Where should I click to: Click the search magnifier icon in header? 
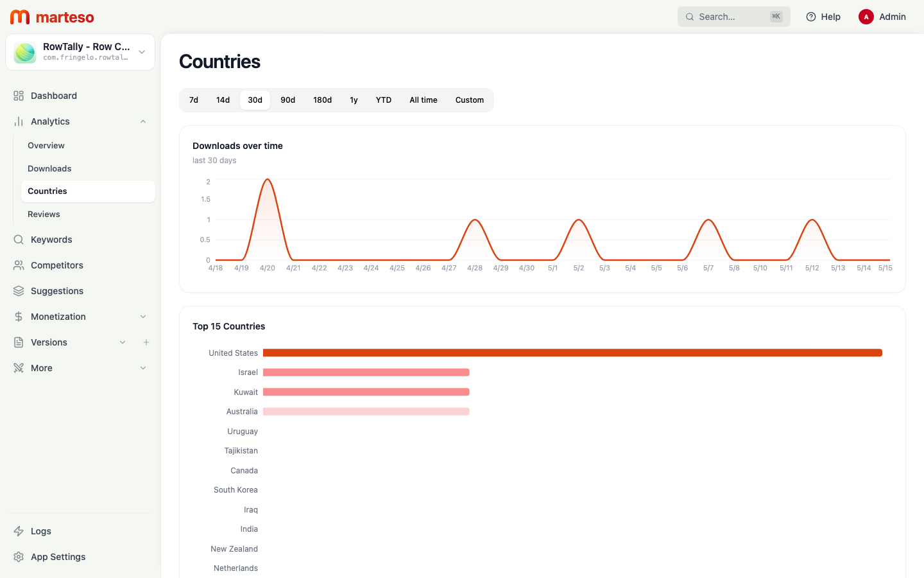click(x=690, y=17)
